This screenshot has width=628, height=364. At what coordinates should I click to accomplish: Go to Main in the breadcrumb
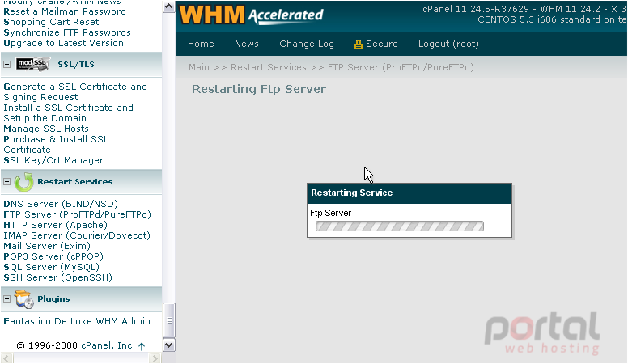198,67
